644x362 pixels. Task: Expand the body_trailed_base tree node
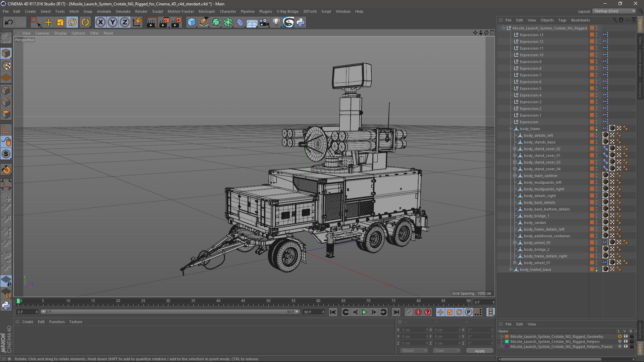[x=511, y=269]
